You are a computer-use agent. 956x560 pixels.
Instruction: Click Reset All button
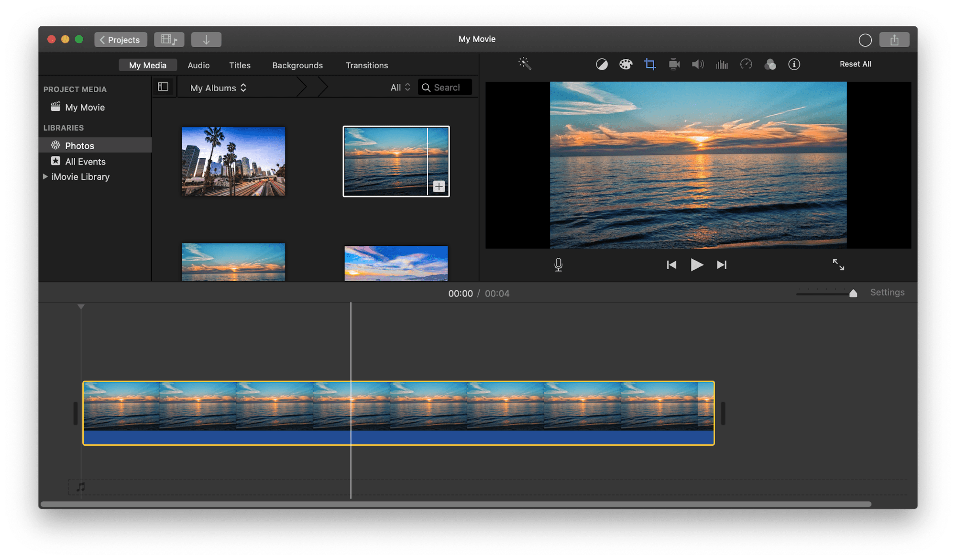pyautogui.click(x=857, y=64)
